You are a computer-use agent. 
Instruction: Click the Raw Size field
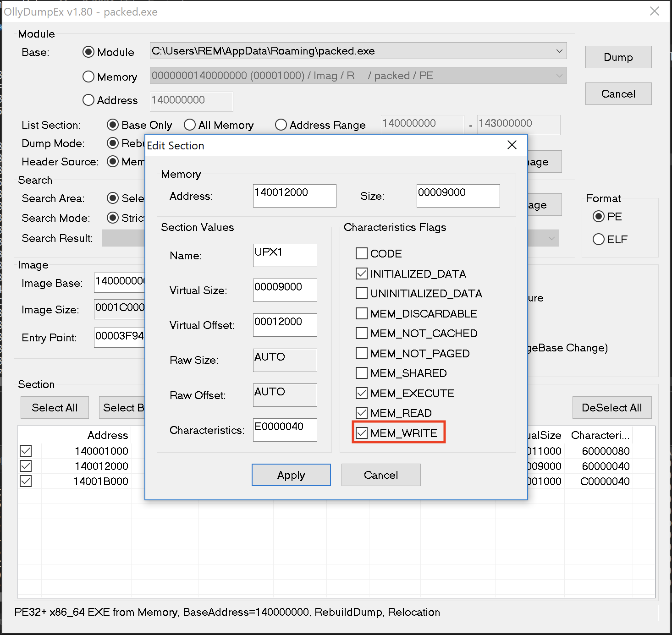coord(285,360)
